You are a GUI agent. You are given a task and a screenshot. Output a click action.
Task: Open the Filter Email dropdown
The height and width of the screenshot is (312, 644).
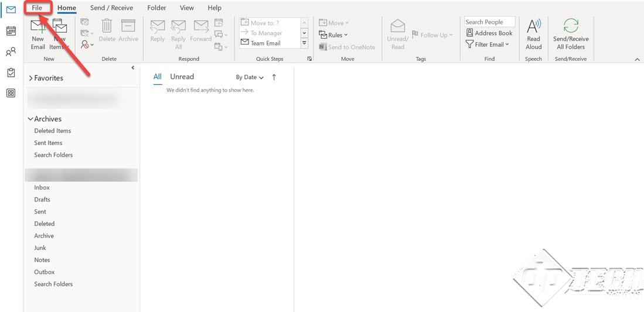[488, 44]
